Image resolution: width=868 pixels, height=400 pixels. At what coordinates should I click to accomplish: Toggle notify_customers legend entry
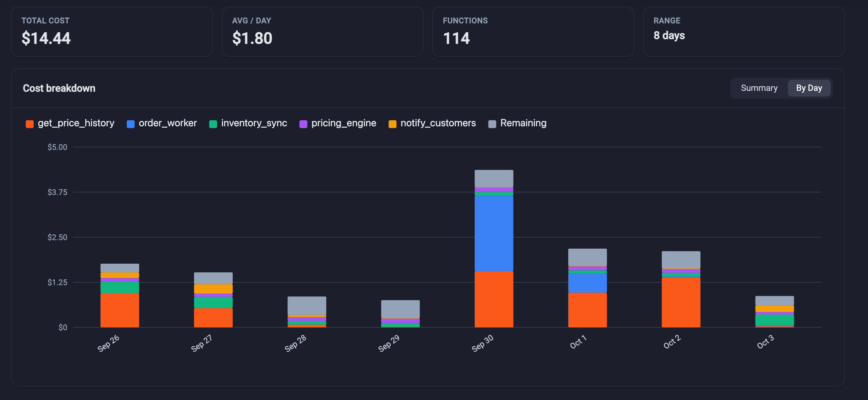point(432,123)
